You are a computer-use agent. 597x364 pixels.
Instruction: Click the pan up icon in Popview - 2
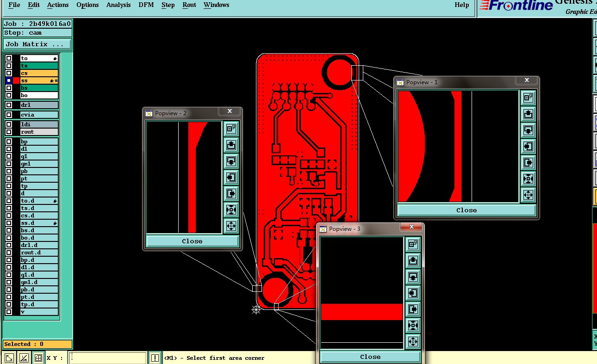tap(231, 145)
